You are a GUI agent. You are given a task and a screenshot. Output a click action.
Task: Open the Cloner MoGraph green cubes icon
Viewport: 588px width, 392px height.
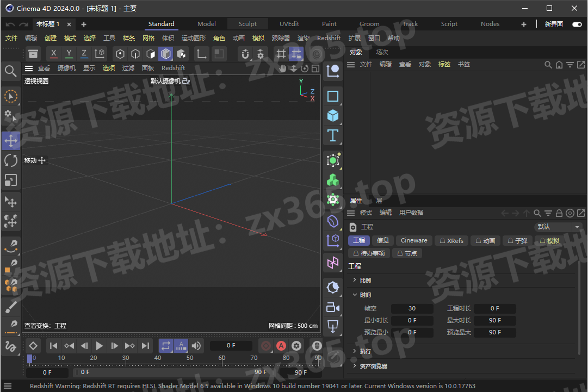pos(333,181)
